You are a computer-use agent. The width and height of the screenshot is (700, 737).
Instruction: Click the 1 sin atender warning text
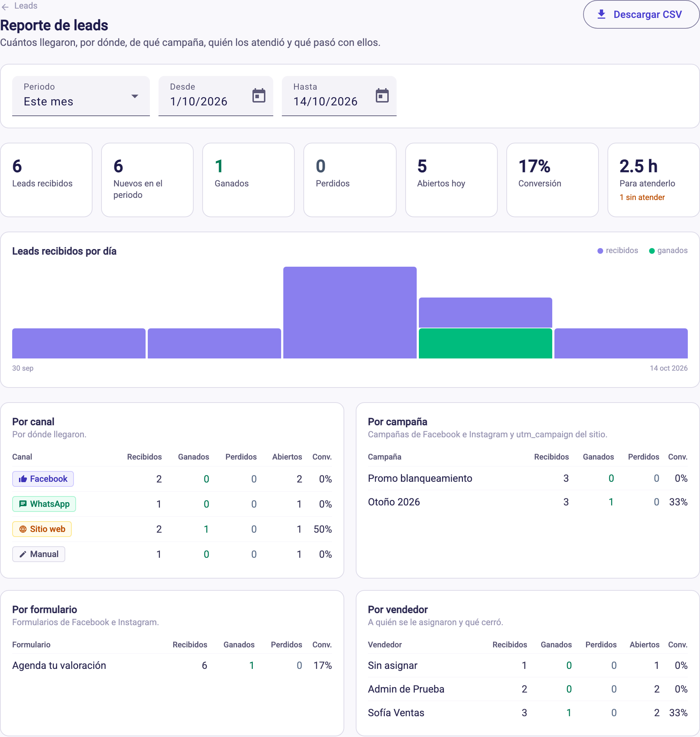(642, 197)
